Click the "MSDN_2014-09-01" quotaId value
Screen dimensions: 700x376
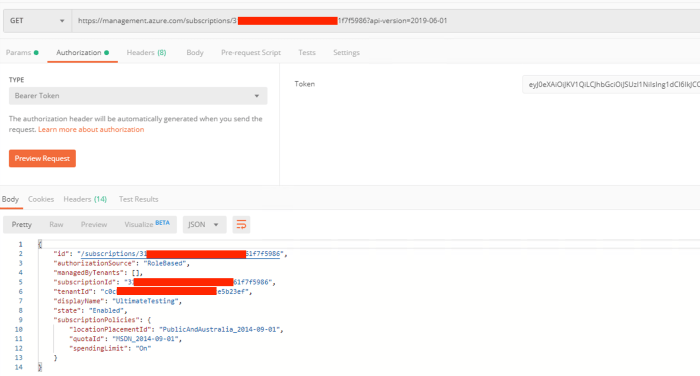[146, 339]
